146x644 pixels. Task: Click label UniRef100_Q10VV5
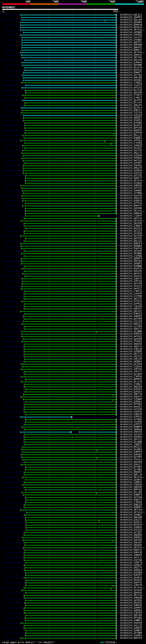click(x=131, y=100)
